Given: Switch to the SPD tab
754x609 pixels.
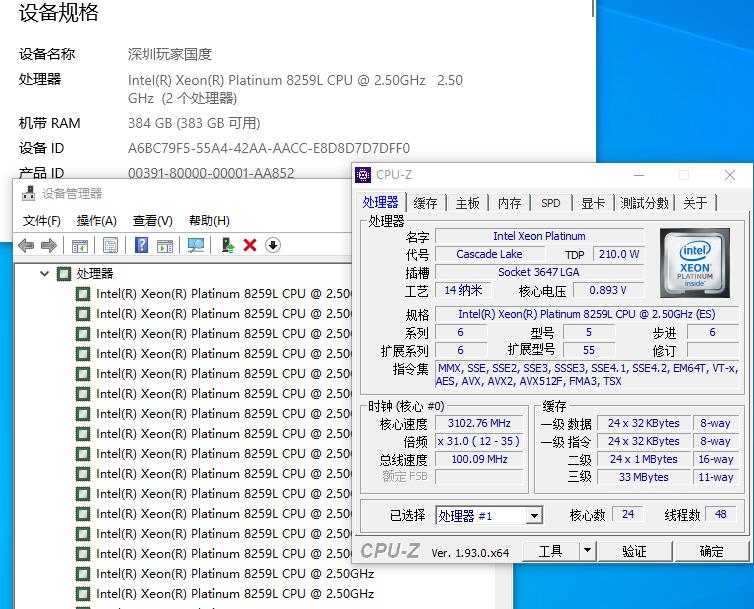Looking at the screenshot, I should (x=551, y=203).
